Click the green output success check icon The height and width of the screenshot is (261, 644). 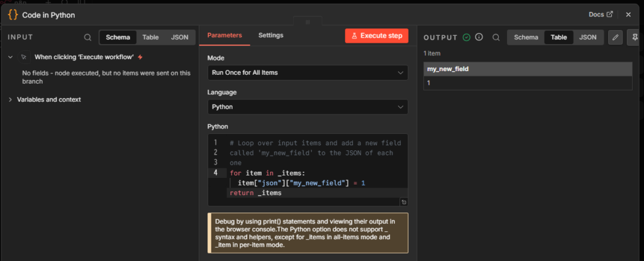[x=466, y=37]
